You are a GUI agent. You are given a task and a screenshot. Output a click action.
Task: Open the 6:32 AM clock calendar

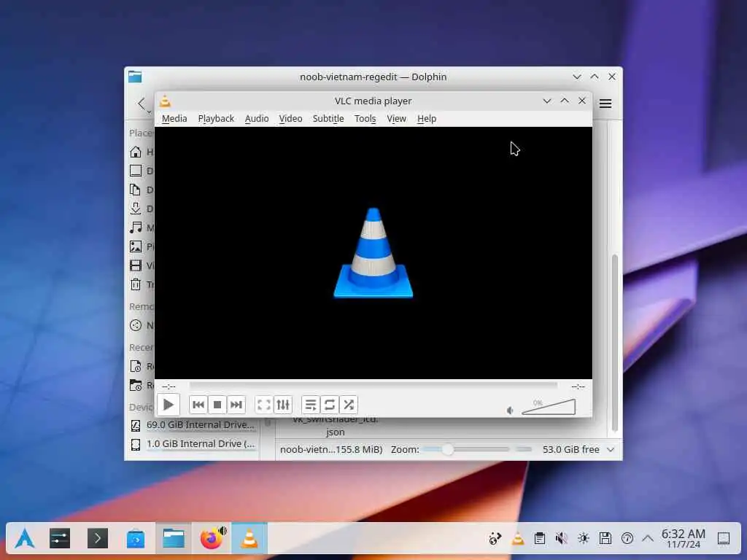[x=683, y=539]
